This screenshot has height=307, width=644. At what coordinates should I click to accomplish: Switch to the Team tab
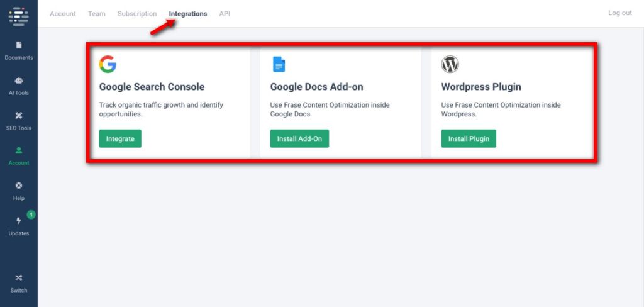click(96, 14)
